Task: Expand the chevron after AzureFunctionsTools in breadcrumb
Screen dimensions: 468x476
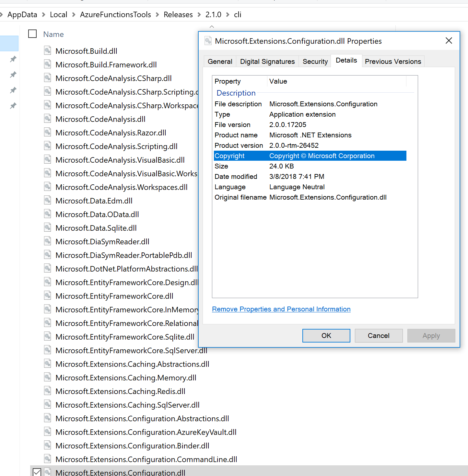Action: pos(157,15)
